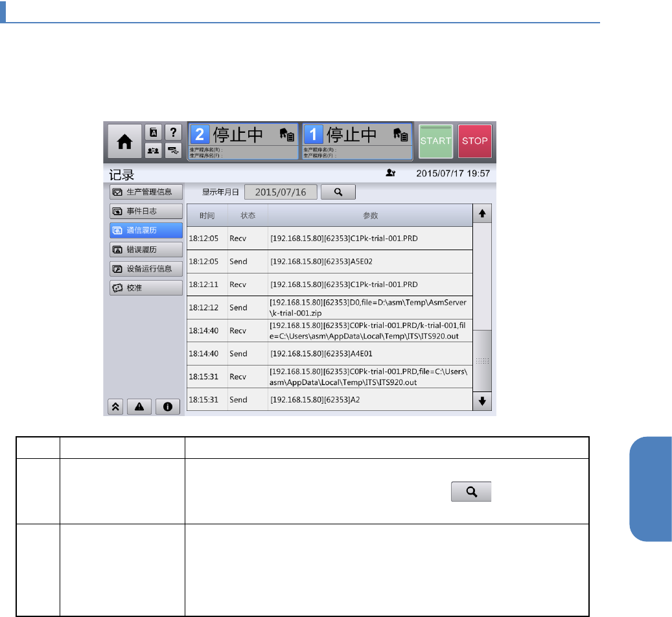Open 校准 in the sidebar
Image resolution: width=672 pixels, height=617 pixels.
[146, 288]
